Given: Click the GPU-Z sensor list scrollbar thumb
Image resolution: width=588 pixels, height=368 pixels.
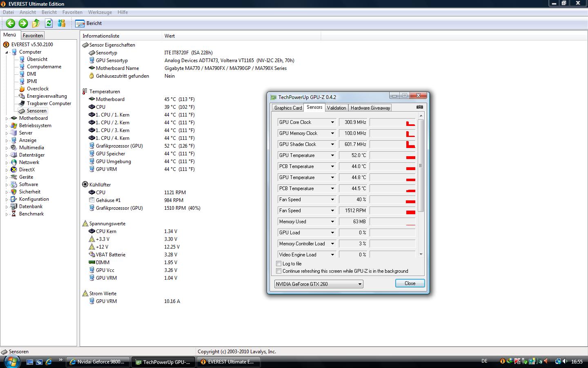Looking at the screenshot, I should click(421, 166).
